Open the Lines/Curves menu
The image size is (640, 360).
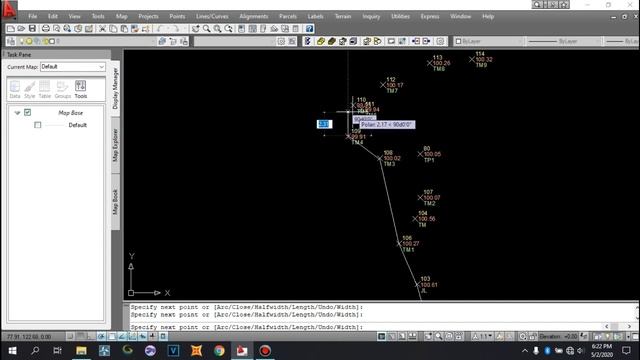pyautogui.click(x=212, y=16)
